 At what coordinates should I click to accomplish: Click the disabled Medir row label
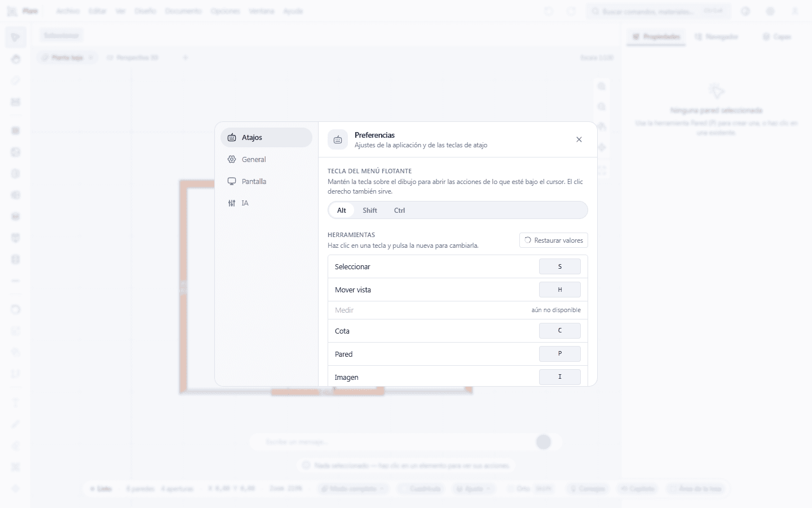click(344, 310)
